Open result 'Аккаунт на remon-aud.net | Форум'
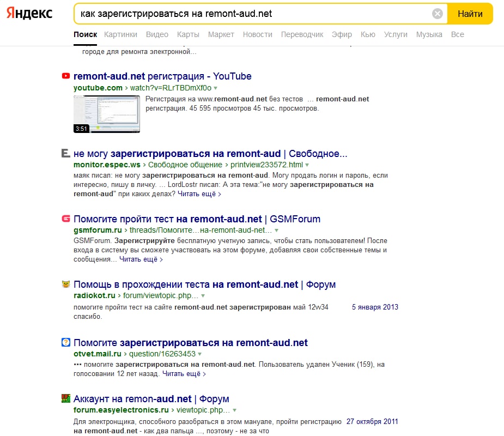Viewport: 504px width, 436px height. tap(151, 399)
